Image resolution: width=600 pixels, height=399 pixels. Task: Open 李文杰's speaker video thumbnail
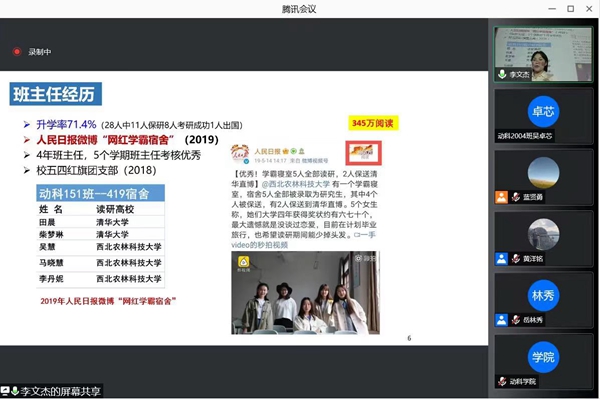(x=543, y=54)
